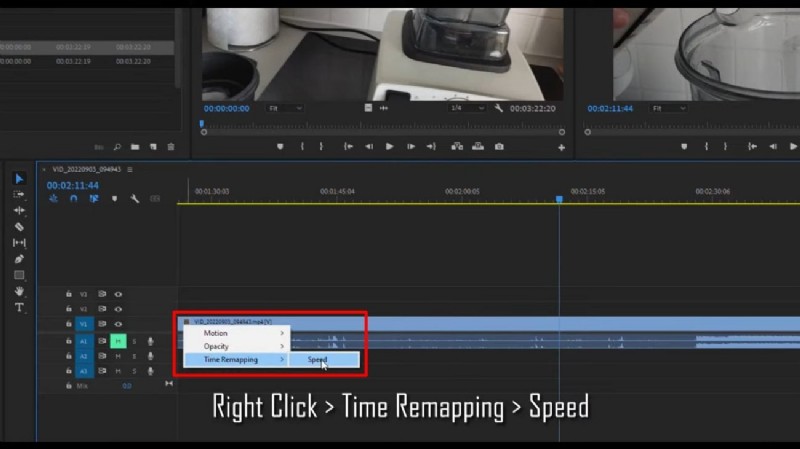Click Drag Video Only icon in source monitor
Viewport: 800px width, 449px height.
[368, 108]
